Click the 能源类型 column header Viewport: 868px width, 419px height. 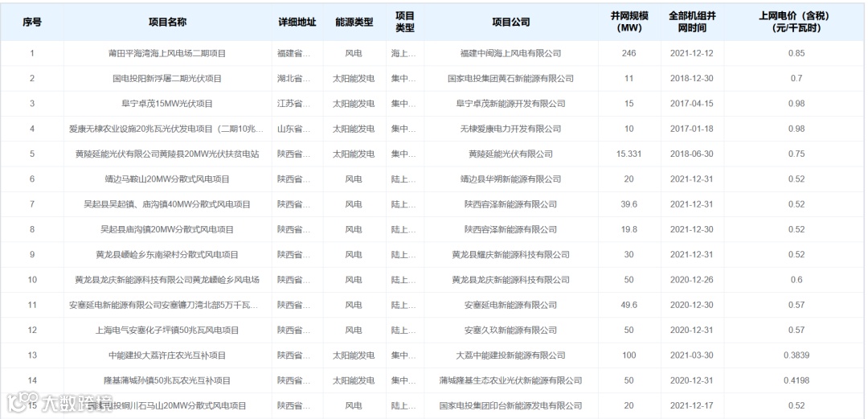point(354,23)
